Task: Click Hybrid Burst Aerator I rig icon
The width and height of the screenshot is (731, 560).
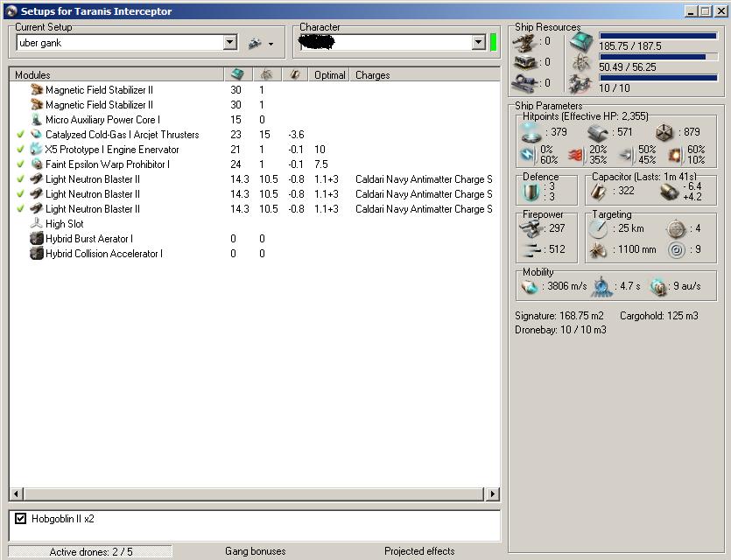Action: coord(37,239)
